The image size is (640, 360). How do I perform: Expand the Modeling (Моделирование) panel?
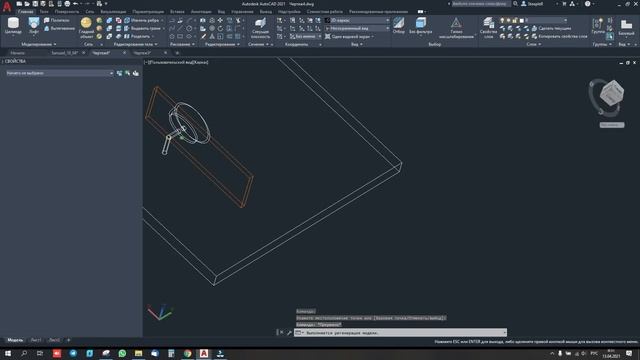[x=39, y=44]
